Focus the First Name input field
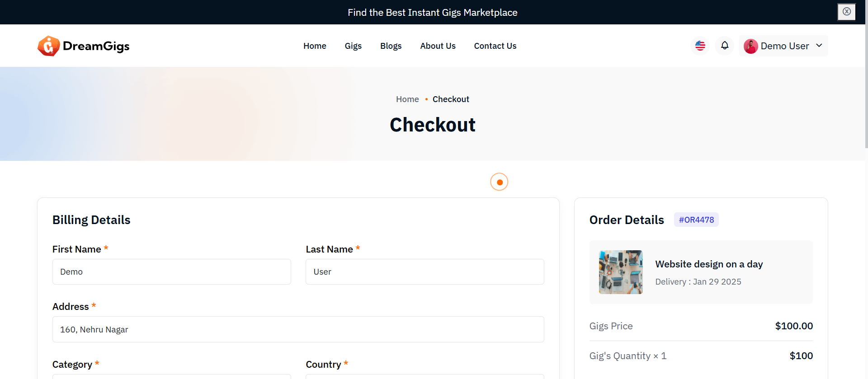This screenshot has width=868, height=379. [172, 272]
